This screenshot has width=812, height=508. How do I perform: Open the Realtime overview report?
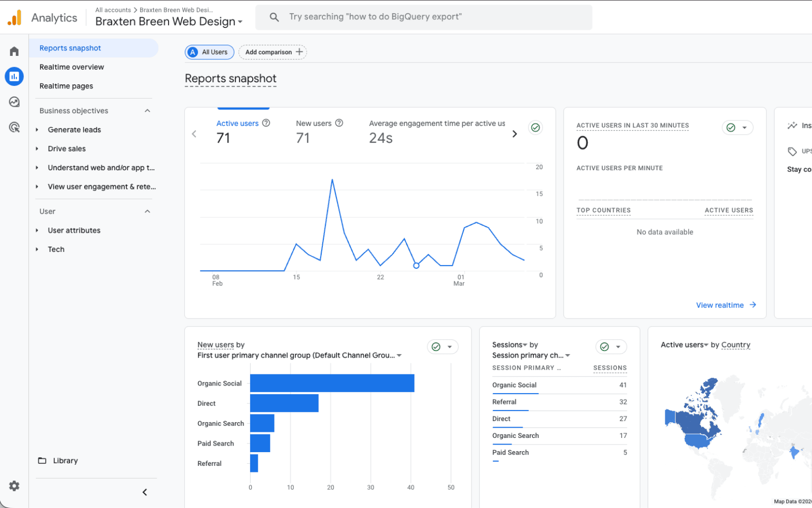point(72,67)
